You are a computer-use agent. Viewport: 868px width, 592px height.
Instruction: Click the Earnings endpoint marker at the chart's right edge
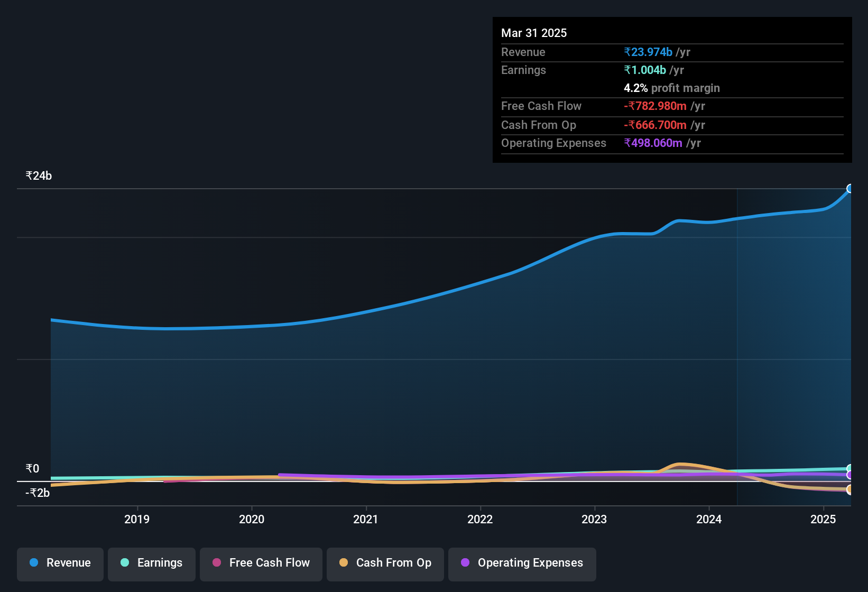click(x=850, y=469)
